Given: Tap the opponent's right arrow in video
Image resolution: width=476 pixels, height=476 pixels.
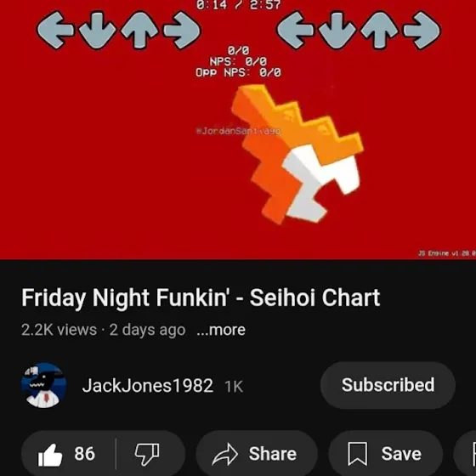Looking at the screenshot, I should coord(182,30).
